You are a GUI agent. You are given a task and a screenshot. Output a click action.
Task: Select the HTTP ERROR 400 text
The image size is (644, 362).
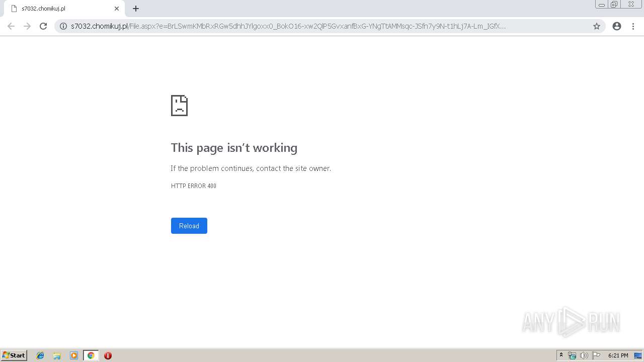(x=194, y=186)
